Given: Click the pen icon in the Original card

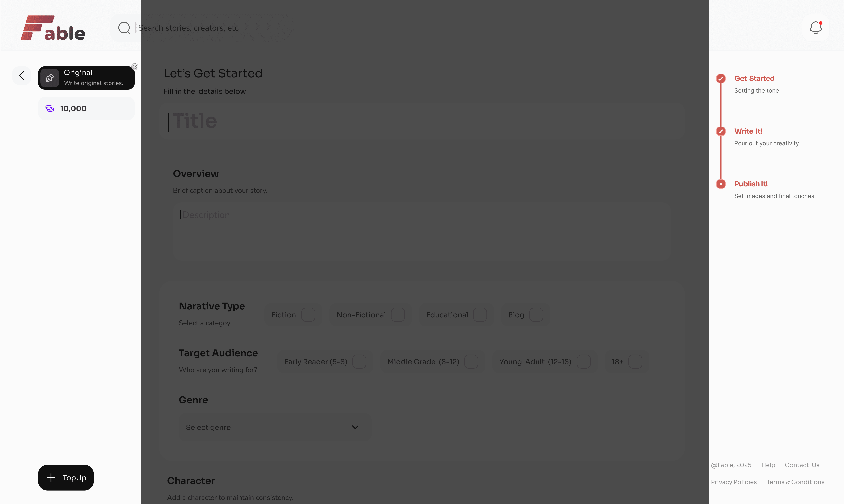Looking at the screenshot, I should (x=50, y=78).
